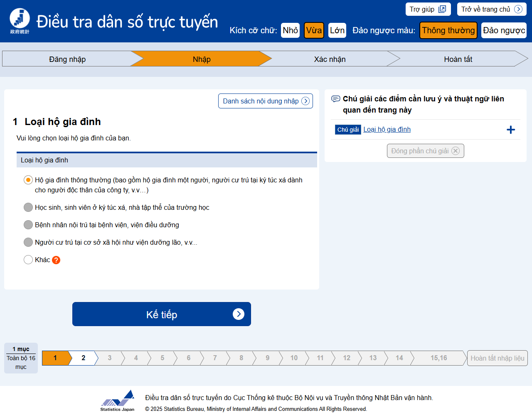
Task: Return to home via Trở về trang chủ
Action: (491, 9)
